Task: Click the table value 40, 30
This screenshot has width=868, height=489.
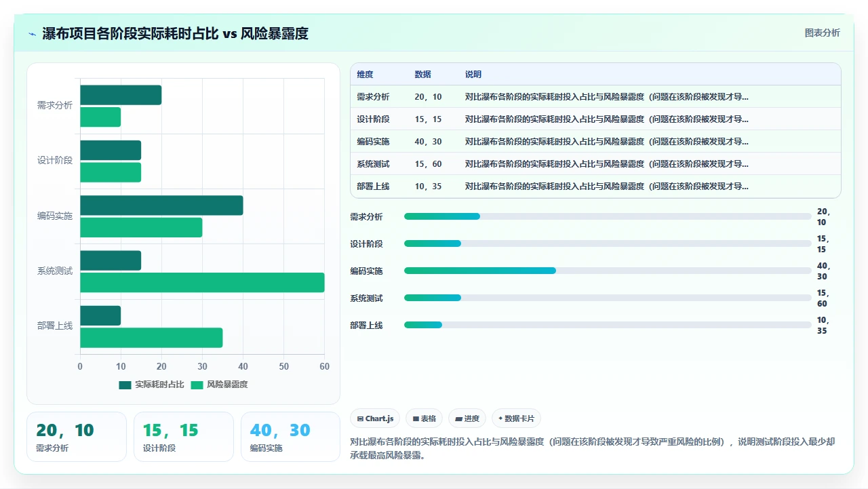Action: (428, 142)
